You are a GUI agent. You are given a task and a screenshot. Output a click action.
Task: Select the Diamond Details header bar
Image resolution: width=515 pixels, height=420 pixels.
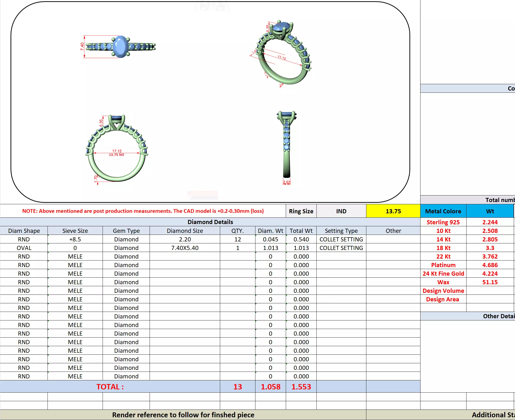[x=210, y=222]
